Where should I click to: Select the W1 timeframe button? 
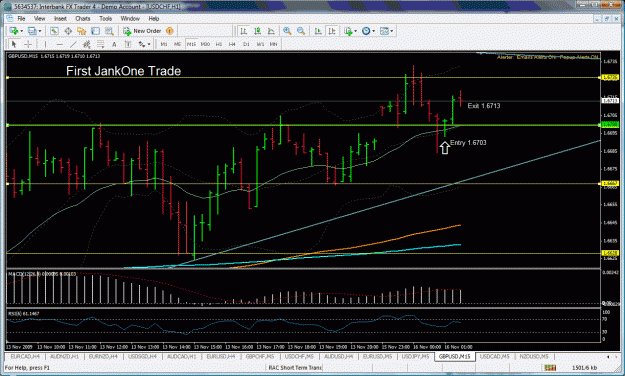click(260, 44)
